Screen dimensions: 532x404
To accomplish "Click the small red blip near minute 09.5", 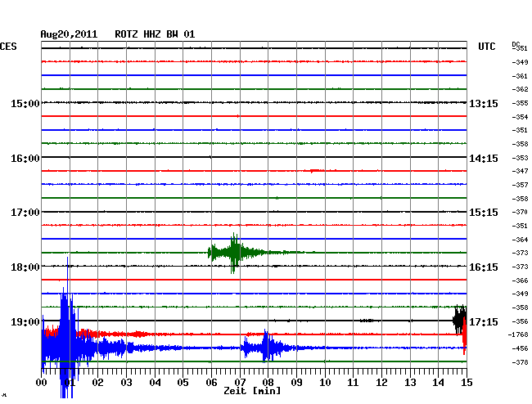I will pyautogui.click(x=318, y=171).
